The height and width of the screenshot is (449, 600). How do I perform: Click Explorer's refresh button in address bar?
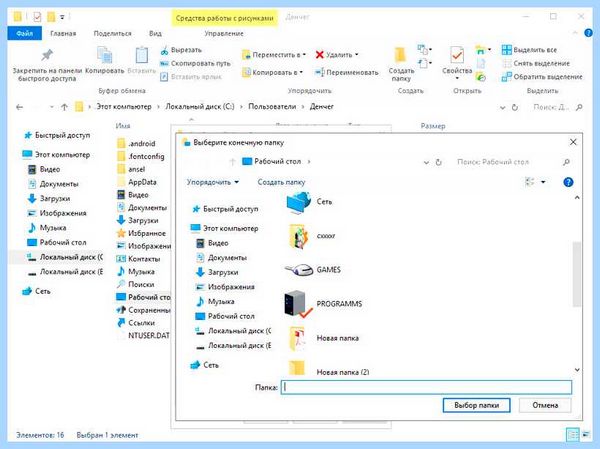(515, 108)
